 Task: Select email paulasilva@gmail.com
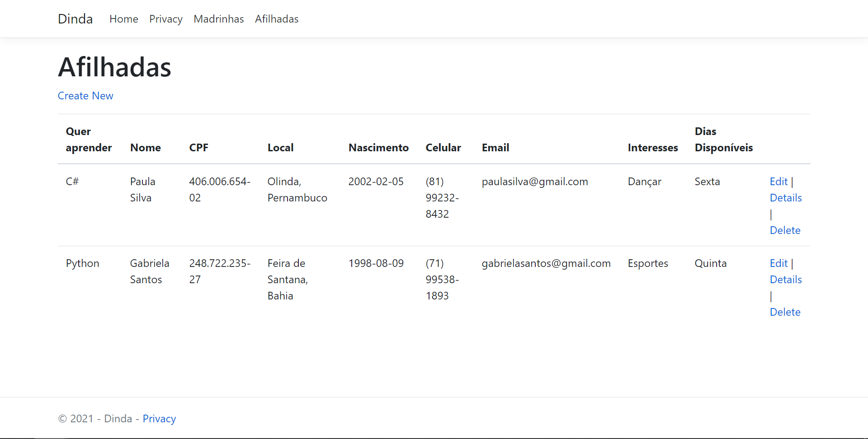coord(535,182)
